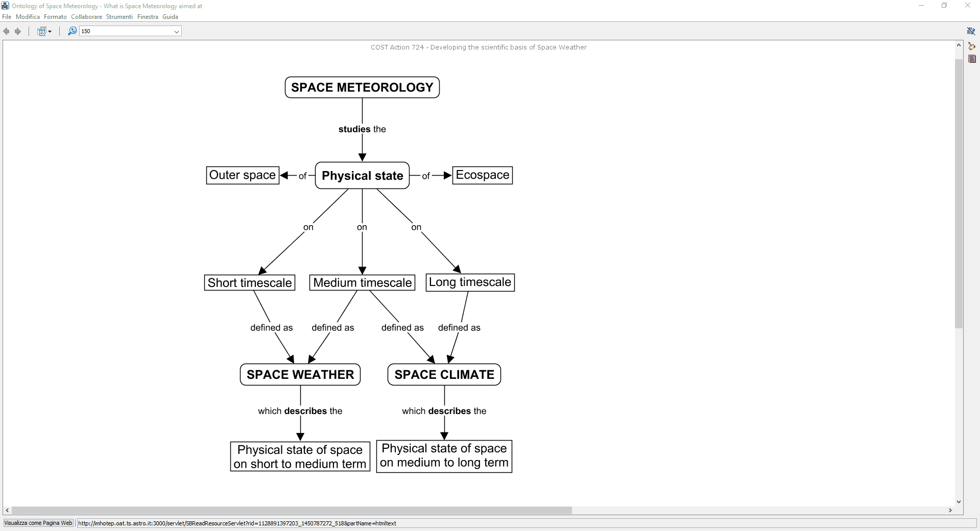This screenshot has width=980, height=531.
Task: Click the zoom magnifier icon
Action: click(73, 31)
